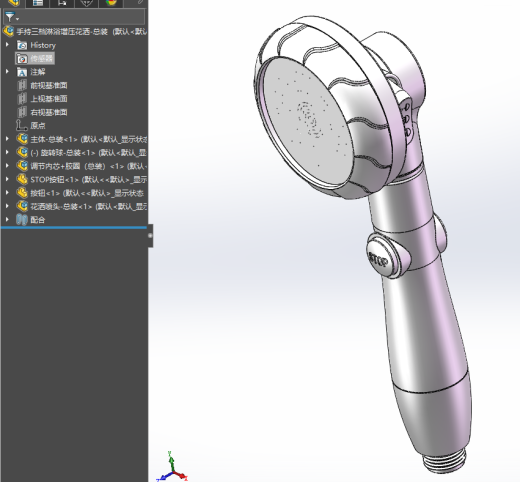Expand the 配合 mates folder
Viewport: 520px width, 482px height.
tap(7, 219)
